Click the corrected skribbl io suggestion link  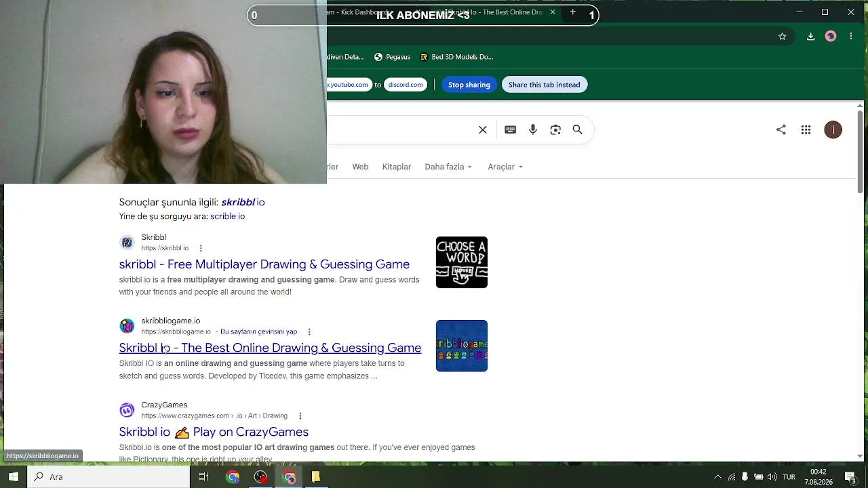[243, 202]
